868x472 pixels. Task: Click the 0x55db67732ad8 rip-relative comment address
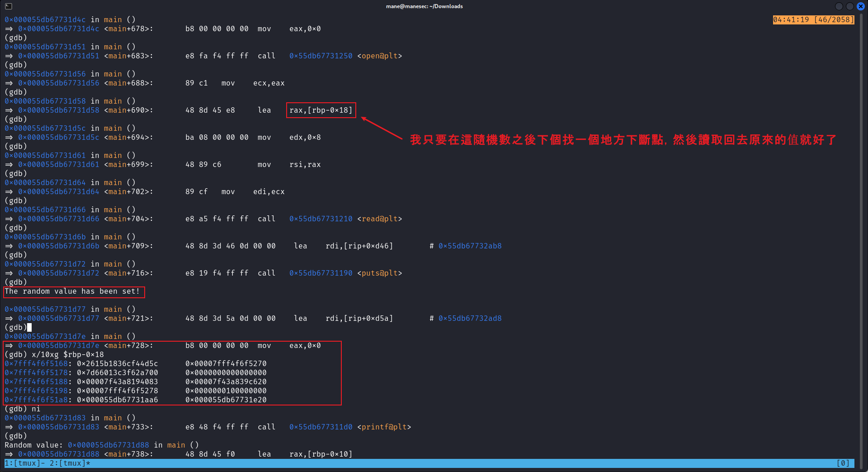pyautogui.click(x=470, y=318)
